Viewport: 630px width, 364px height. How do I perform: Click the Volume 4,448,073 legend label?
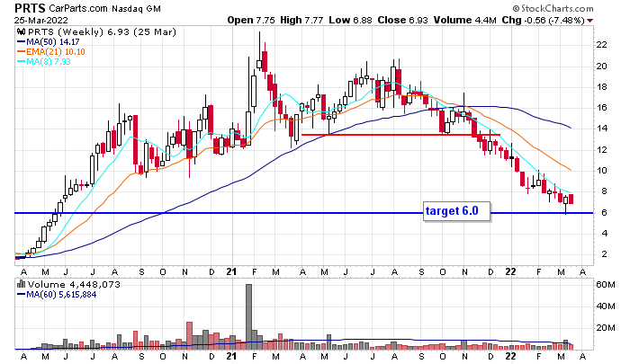coord(74,285)
